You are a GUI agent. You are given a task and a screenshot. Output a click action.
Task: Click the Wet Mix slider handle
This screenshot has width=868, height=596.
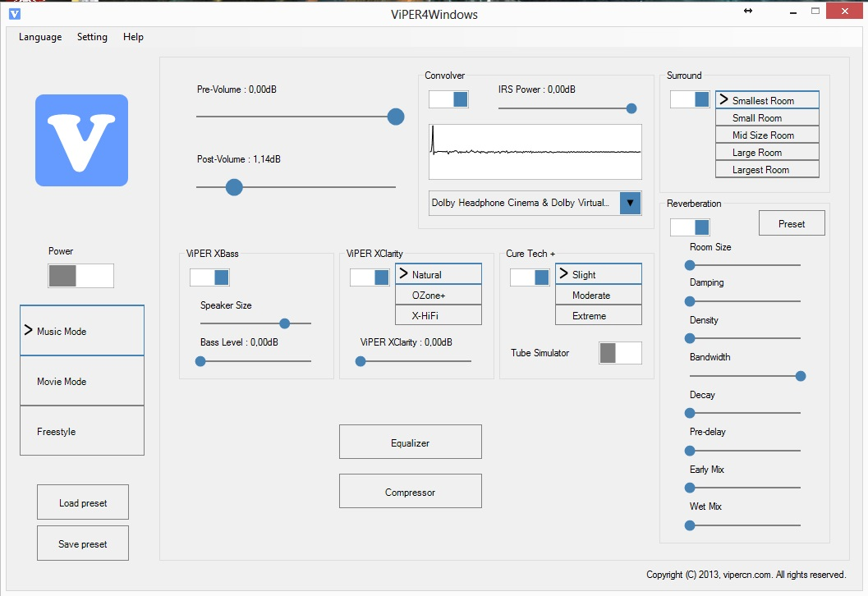pos(690,525)
